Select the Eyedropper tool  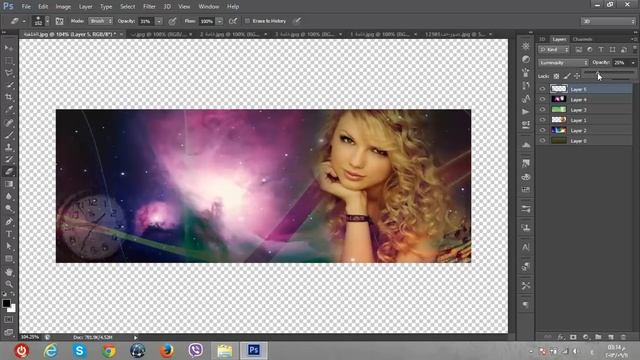(x=9, y=109)
